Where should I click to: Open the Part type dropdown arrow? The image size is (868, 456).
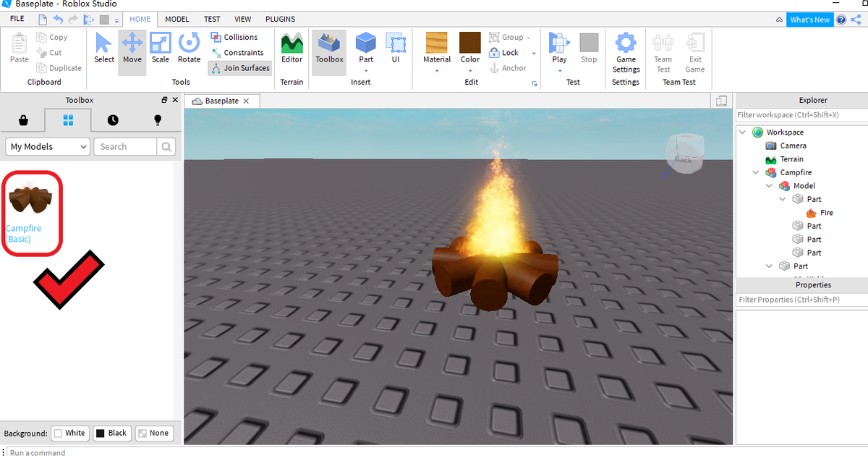tap(366, 71)
